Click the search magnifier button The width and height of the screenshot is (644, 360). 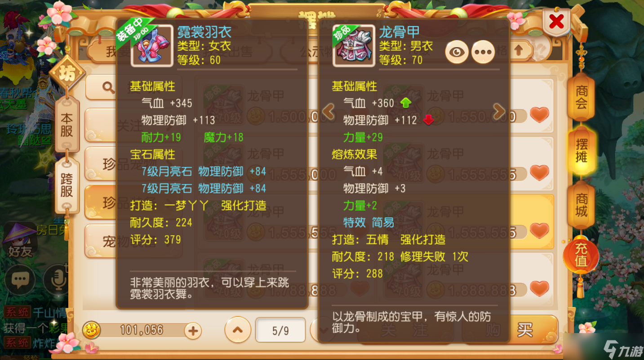[108, 87]
